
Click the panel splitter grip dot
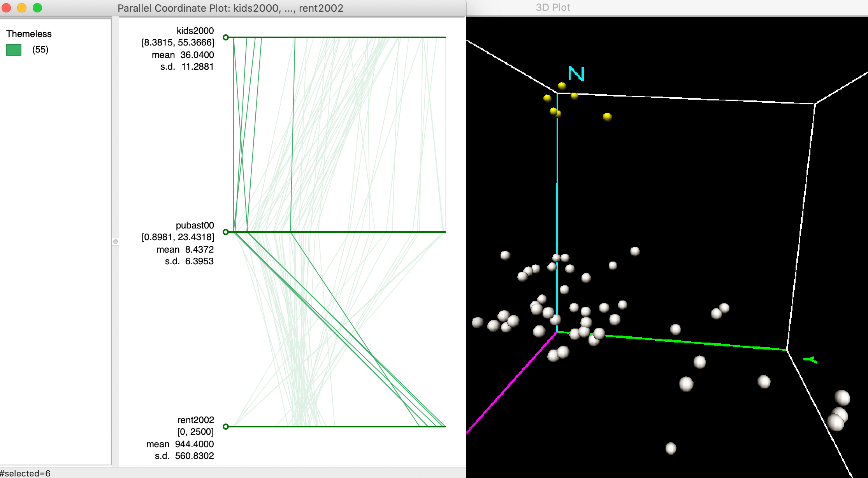[x=116, y=242]
